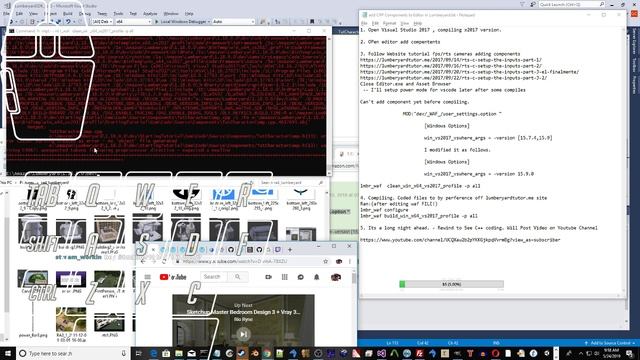Open Opera from the taskbar
640x360 pixels.
point(496,353)
